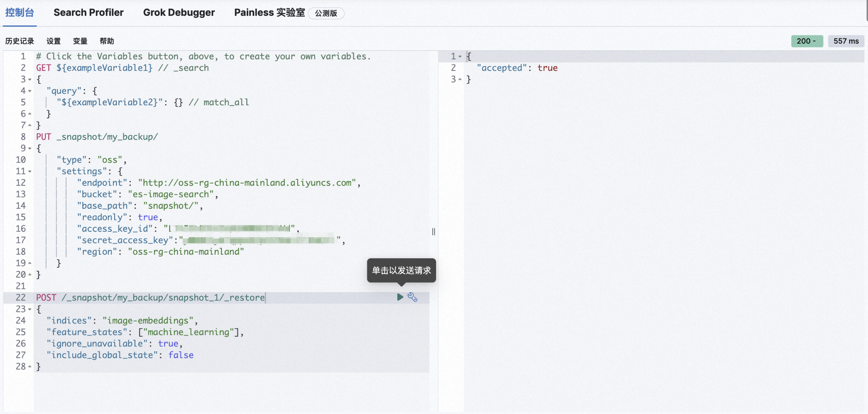Viewport: 868px width, 414px height.
Task: Click fold-end marker on line 20
Action: coord(30,275)
